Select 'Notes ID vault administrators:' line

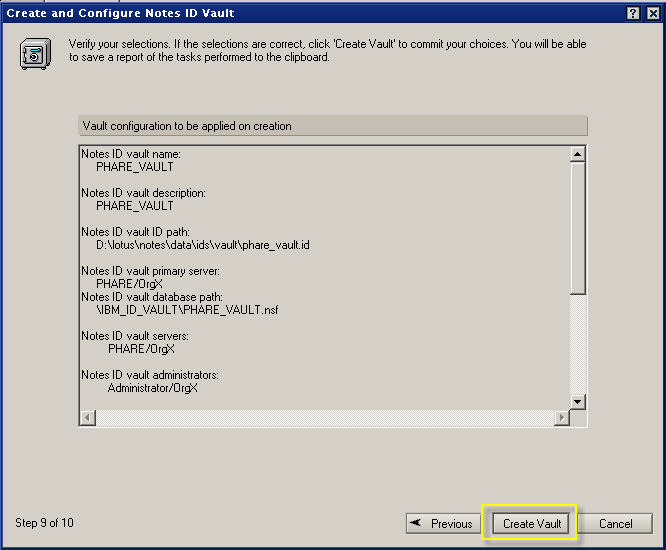150,375
